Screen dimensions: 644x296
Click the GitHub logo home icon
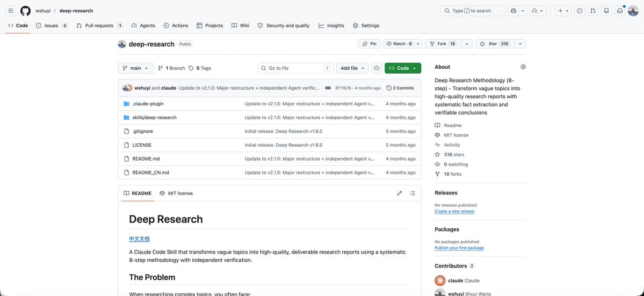pos(25,11)
